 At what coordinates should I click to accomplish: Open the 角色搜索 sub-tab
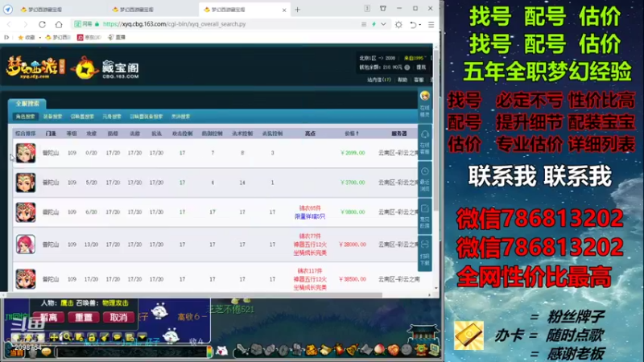point(25,117)
